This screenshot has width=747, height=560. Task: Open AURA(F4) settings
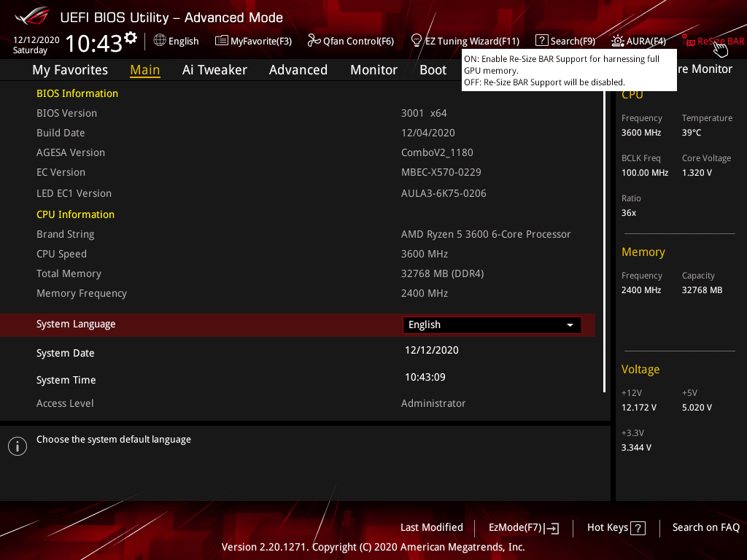coord(639,41)
